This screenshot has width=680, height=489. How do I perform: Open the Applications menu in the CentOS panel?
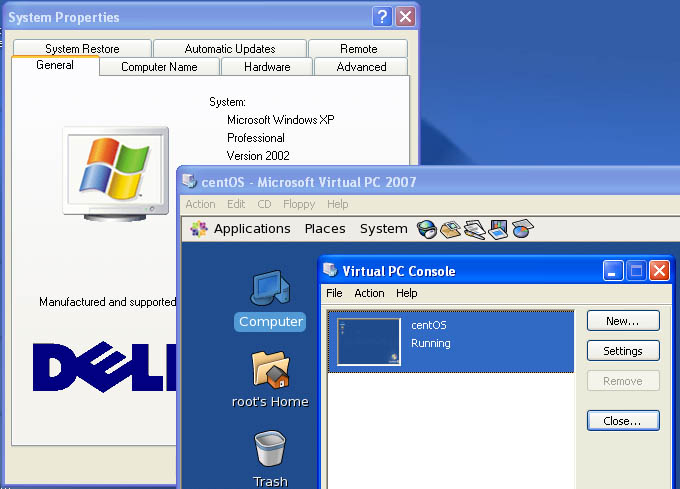pos(251,229)
